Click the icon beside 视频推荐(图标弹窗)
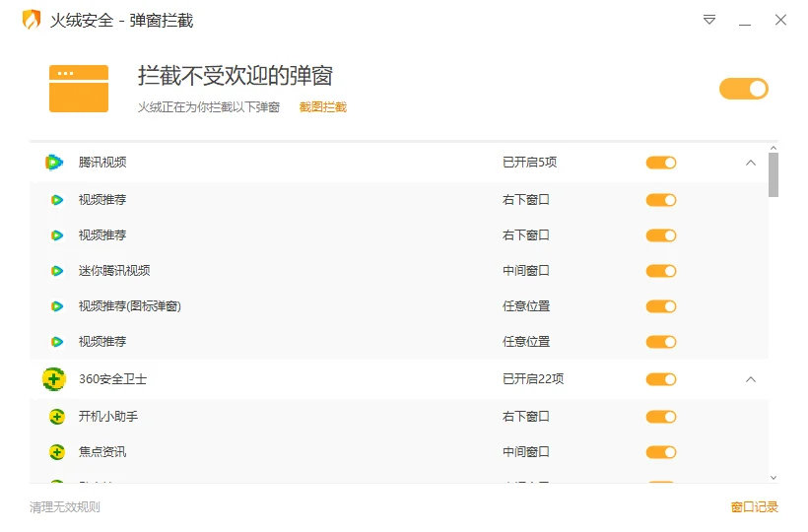The width and height of the screenshot is (808, 532). [x=57, y=306]
